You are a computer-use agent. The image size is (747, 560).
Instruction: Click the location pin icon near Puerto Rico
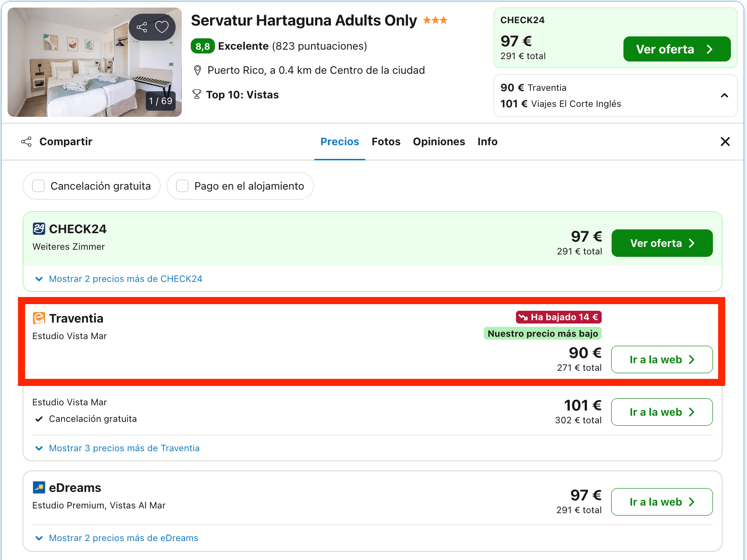[x=198, y=70]
